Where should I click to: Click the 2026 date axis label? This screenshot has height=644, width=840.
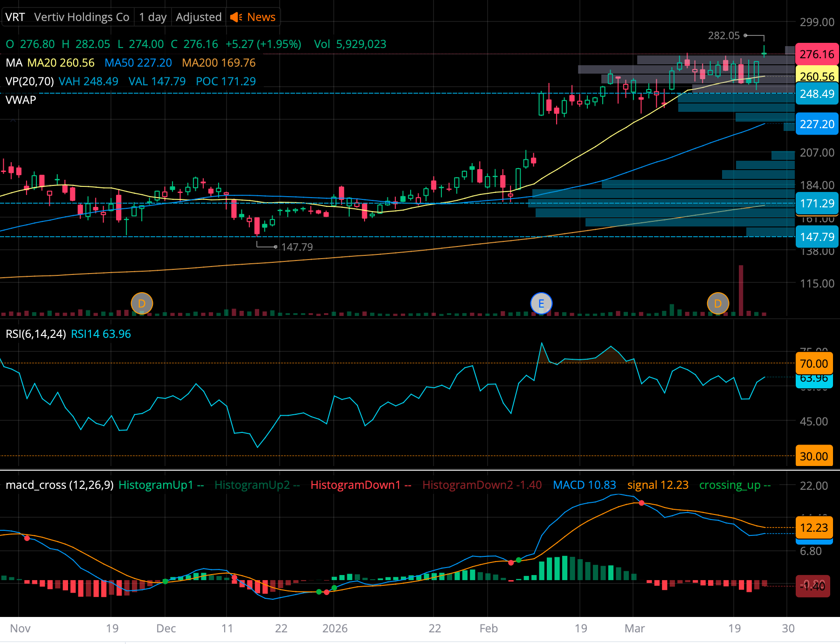point(335,629)
